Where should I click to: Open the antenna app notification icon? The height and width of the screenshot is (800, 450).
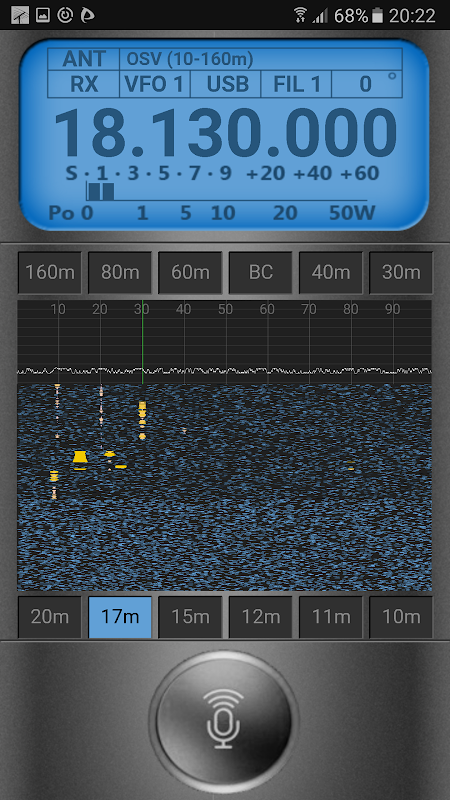(20, 15)
